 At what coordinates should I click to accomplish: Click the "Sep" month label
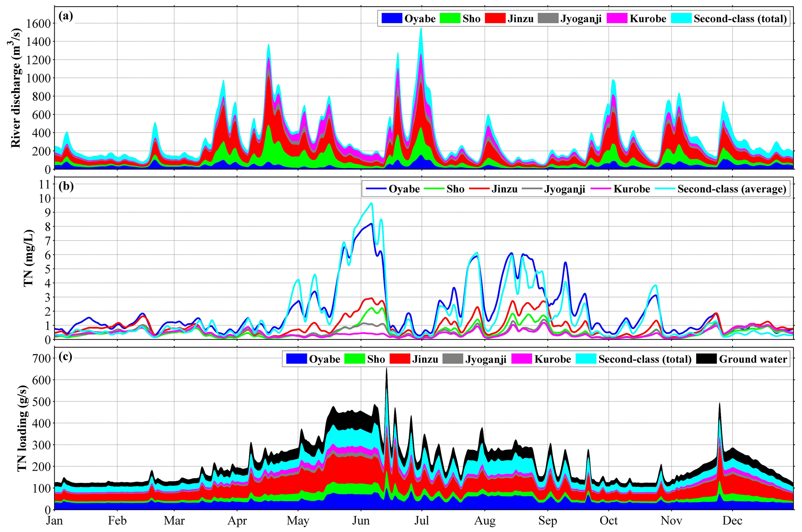click(548, 521)
